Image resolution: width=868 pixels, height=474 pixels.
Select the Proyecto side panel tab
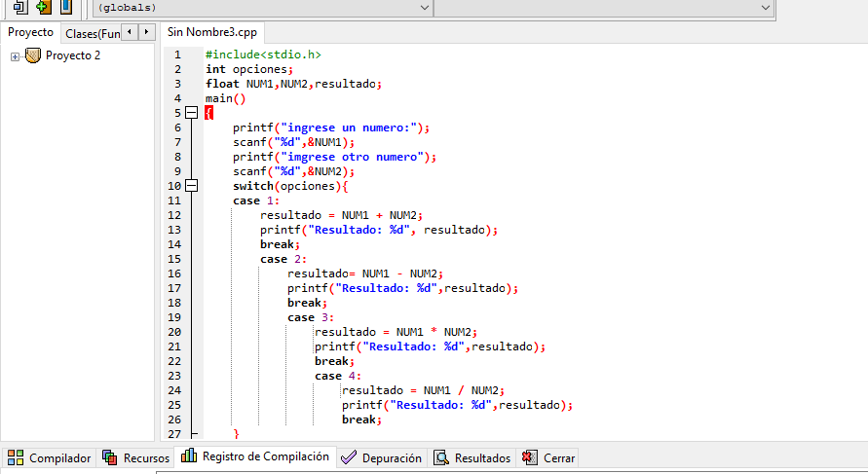30,32
